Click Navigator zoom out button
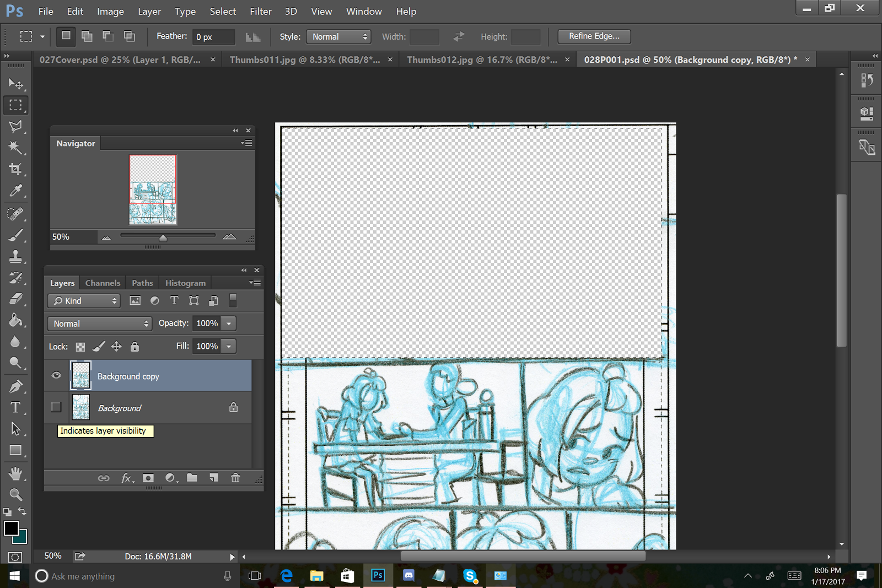Screen dimensions: 882x588 (106, 238)
